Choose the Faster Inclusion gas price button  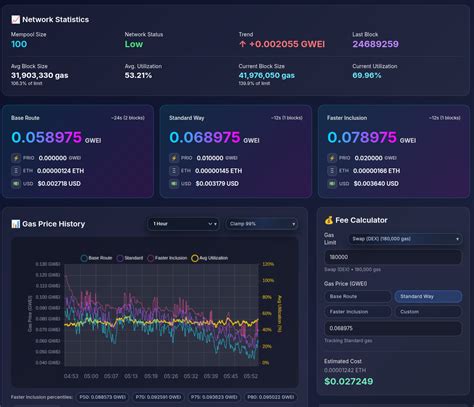(358, 312)
